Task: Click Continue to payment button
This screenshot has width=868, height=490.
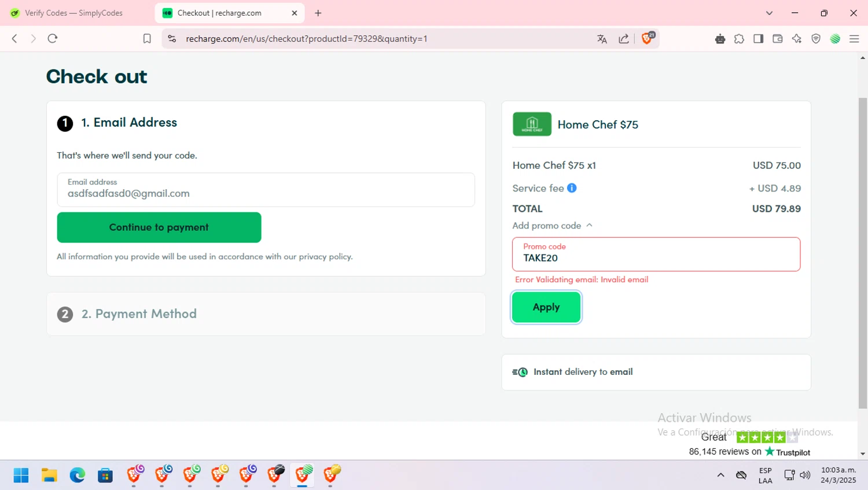Action: click(x=159, y=227)
